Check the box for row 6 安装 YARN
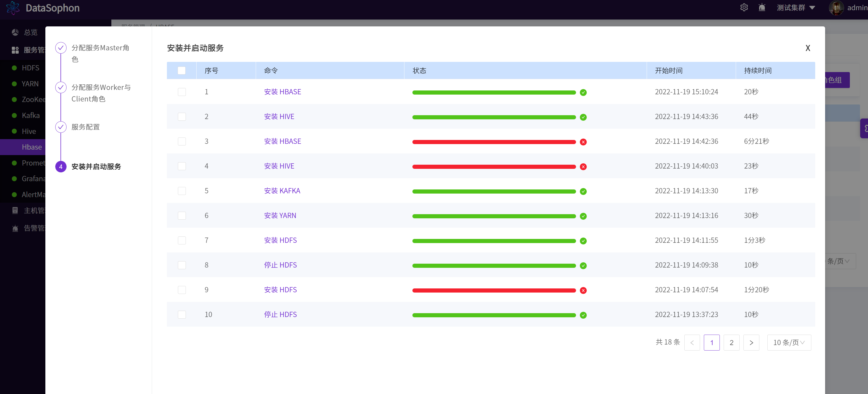 point(182,215)
